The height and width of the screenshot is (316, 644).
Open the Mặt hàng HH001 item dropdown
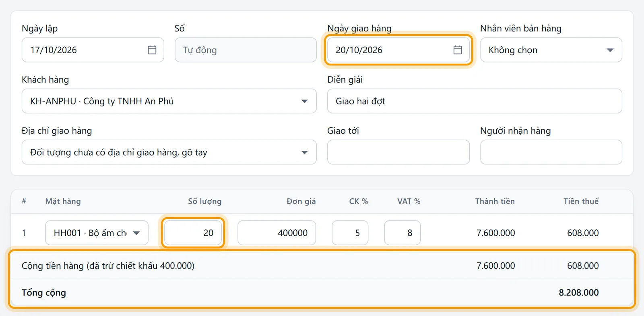[97, 233]
